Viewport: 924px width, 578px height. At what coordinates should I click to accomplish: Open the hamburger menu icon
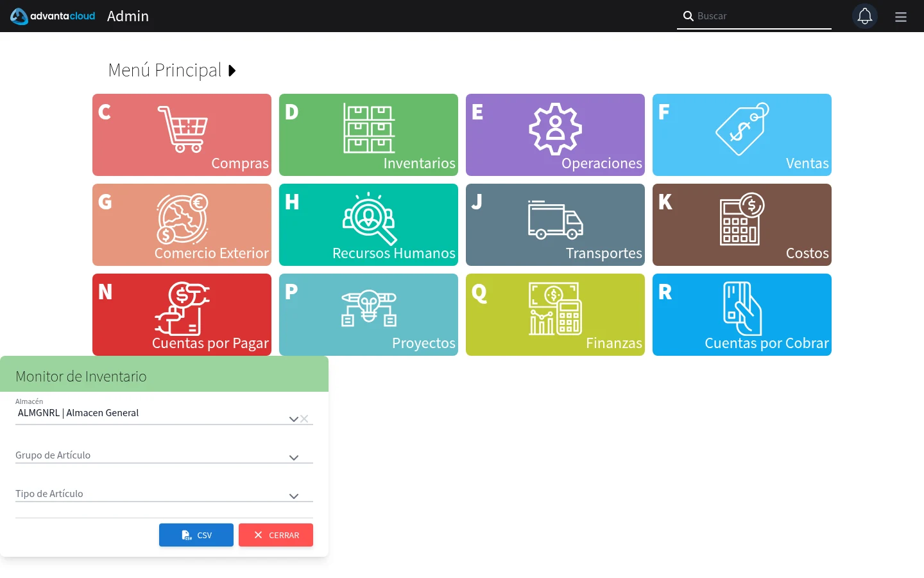pos(901,17)
